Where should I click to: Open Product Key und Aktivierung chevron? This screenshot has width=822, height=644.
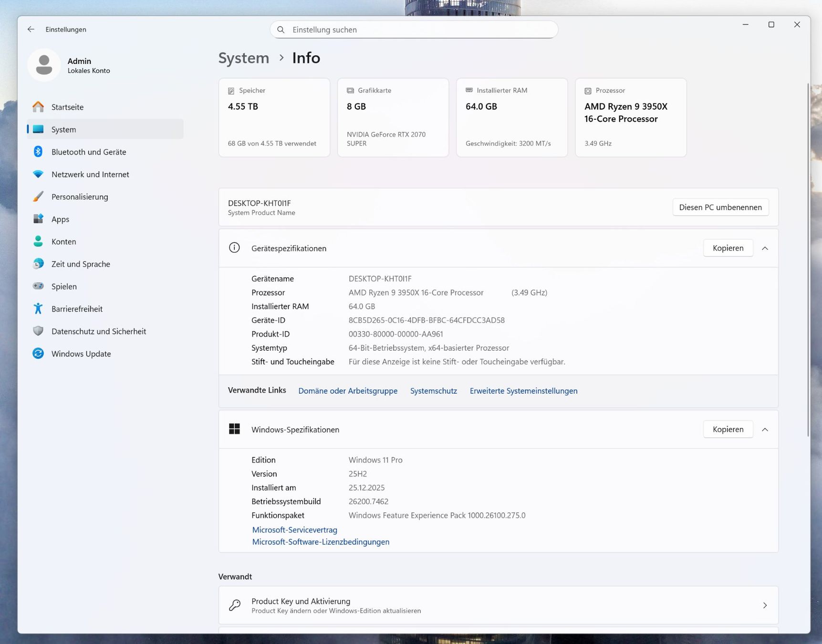click(765, 605)
